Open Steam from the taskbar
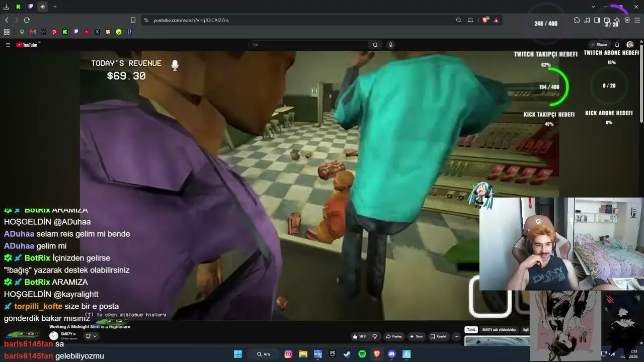 tap(347, 354)
